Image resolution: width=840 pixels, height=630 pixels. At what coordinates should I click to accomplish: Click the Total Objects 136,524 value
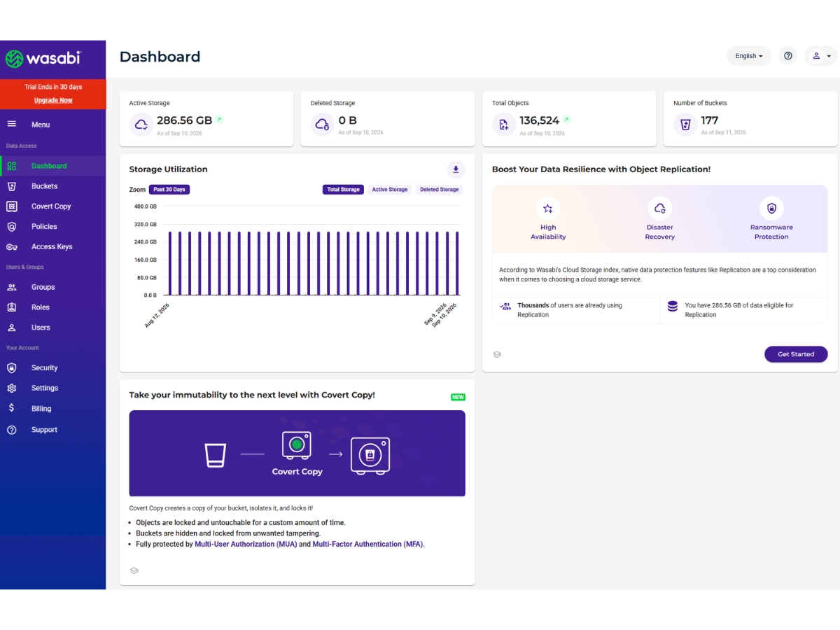tap(540, 120)
